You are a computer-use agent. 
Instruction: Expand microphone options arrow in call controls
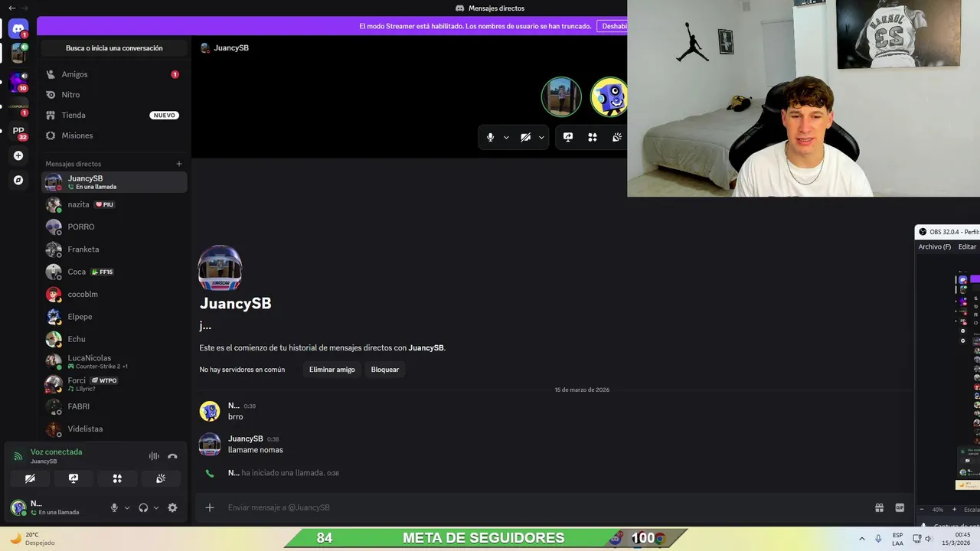(x=506, y=138)
